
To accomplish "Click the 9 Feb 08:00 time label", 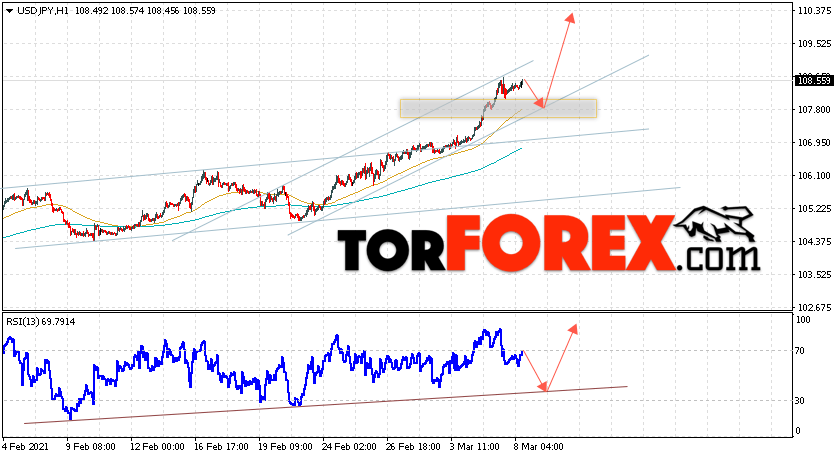I will (x=90, y=447).
